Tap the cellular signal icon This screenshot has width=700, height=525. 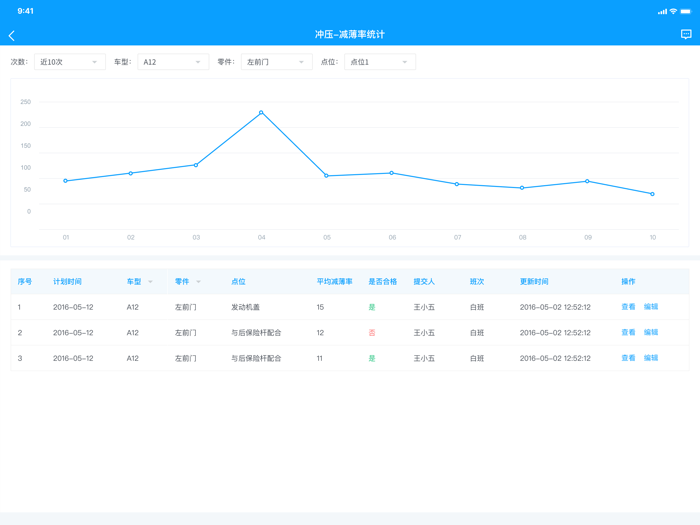[x=662, y=12]
